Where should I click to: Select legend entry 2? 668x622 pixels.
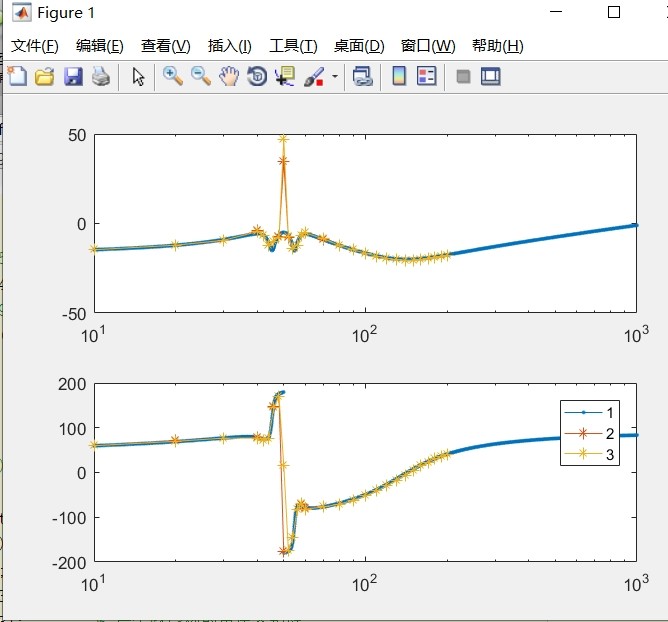click(589, 434)
